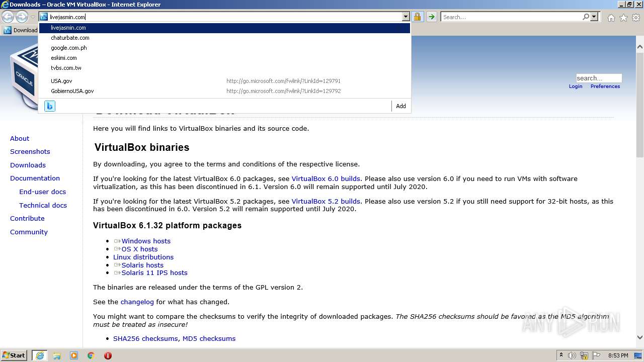Open the Documentation sidebar link
Viewport: 644px width, 362px height.
[x=35, y=178]
